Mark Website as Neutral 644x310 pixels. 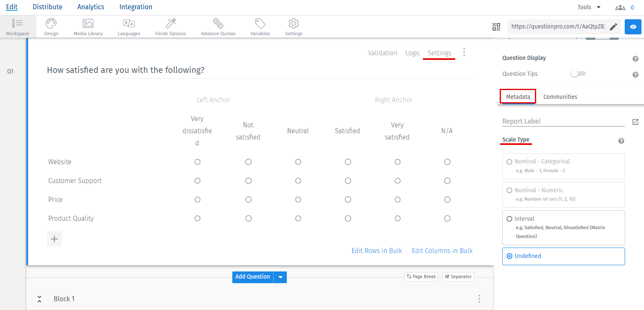(298, 162)
